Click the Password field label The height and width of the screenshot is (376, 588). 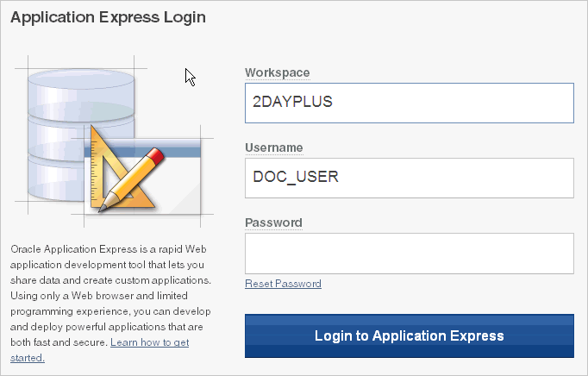[273, 222]
